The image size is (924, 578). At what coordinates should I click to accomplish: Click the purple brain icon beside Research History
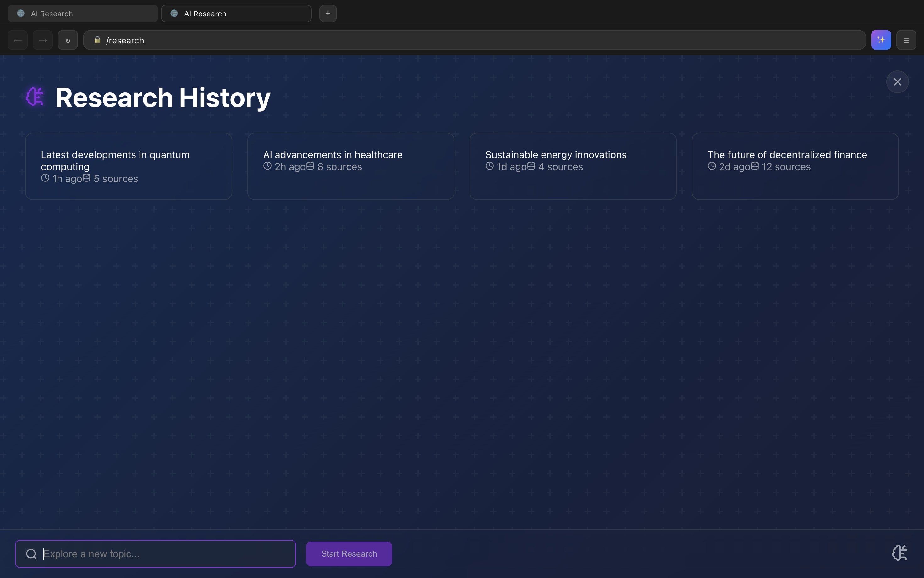point(35,97)
